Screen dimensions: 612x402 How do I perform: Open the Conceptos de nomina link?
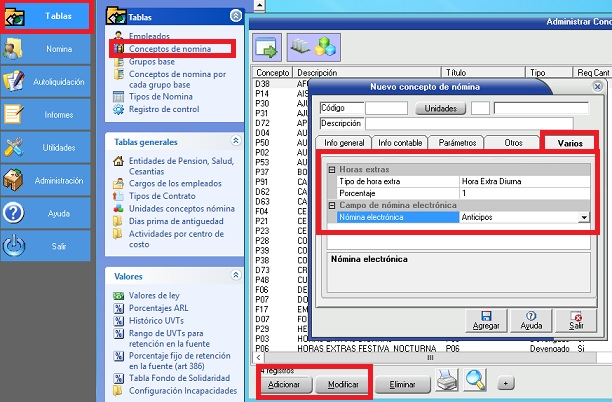coord(170,48)
